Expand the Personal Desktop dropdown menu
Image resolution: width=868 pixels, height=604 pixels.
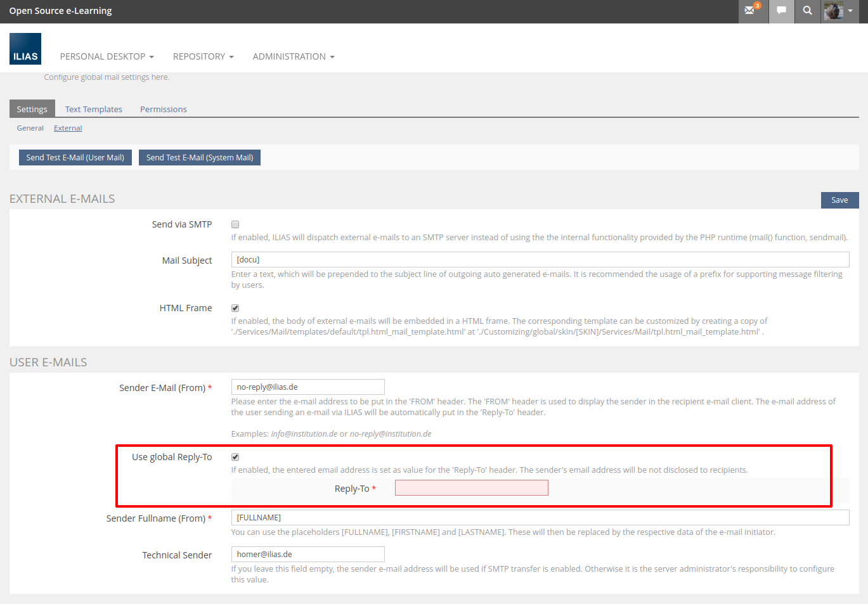click(107, 56)
